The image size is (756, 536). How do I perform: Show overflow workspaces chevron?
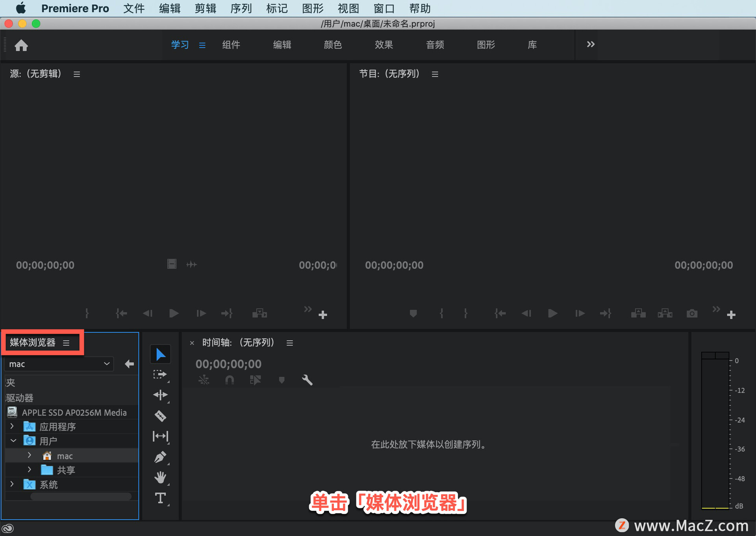click(x=590, y=45)
